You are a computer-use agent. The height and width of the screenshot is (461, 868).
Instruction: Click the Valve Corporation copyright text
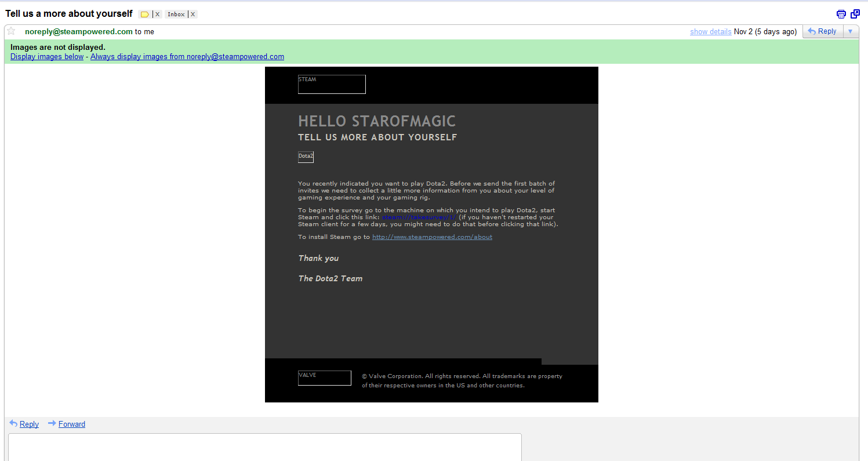click(x=462, y=381)
